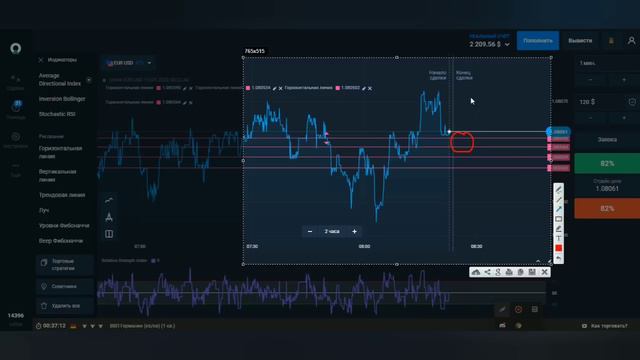Open the sidebar icon with 21 badge
The width and height of the screenshot is (640, 360).
pyautogui.click(x=16, y=107)
